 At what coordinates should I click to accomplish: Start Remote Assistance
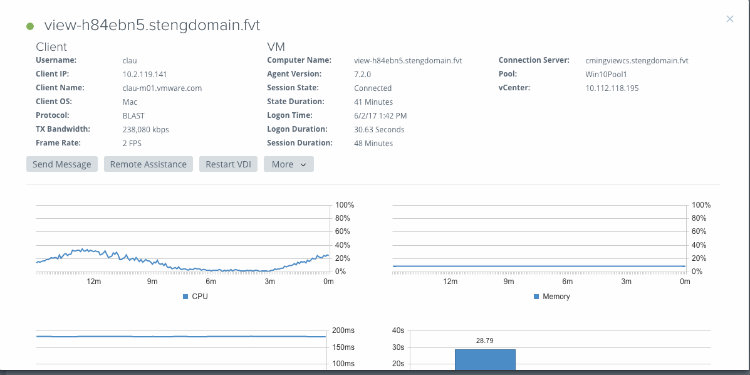click(x=148, y=164)
